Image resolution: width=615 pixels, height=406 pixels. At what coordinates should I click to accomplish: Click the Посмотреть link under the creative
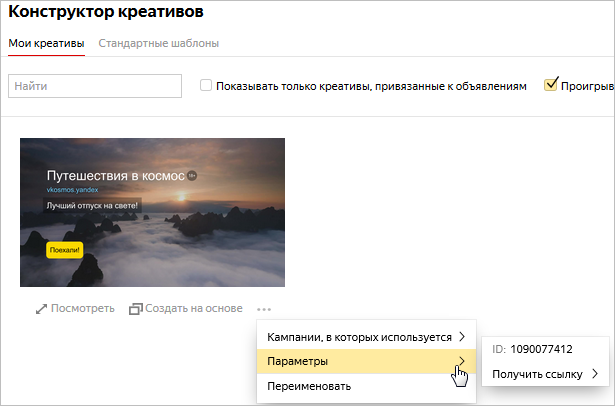(83, 309)
